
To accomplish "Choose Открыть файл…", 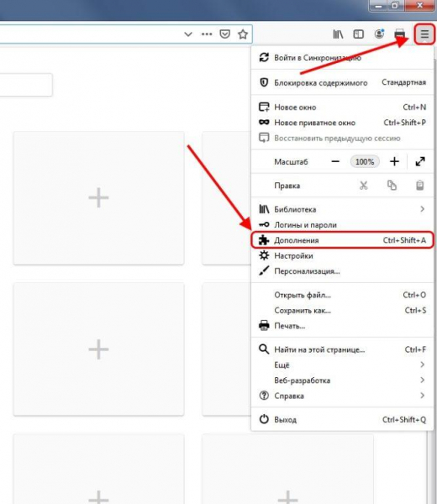I will 343,295.
